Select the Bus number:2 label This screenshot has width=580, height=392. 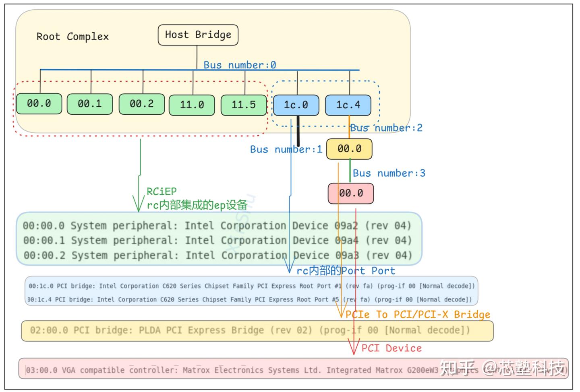point(386,128)
